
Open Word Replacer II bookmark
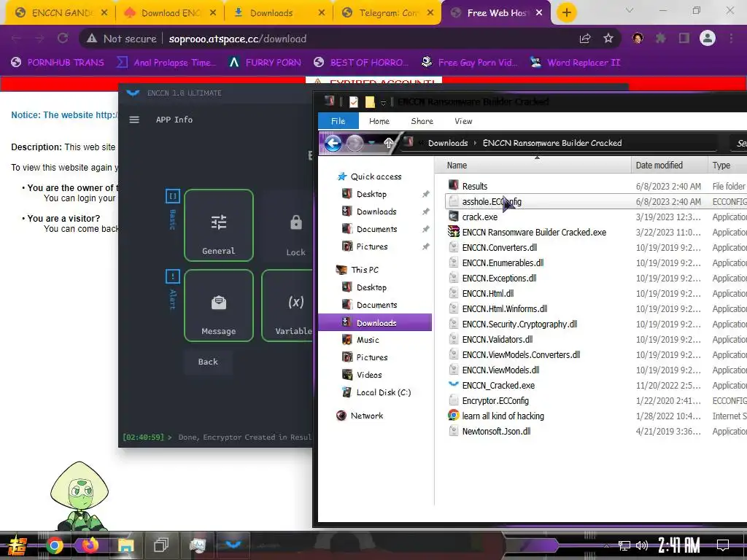pos(575,63)
